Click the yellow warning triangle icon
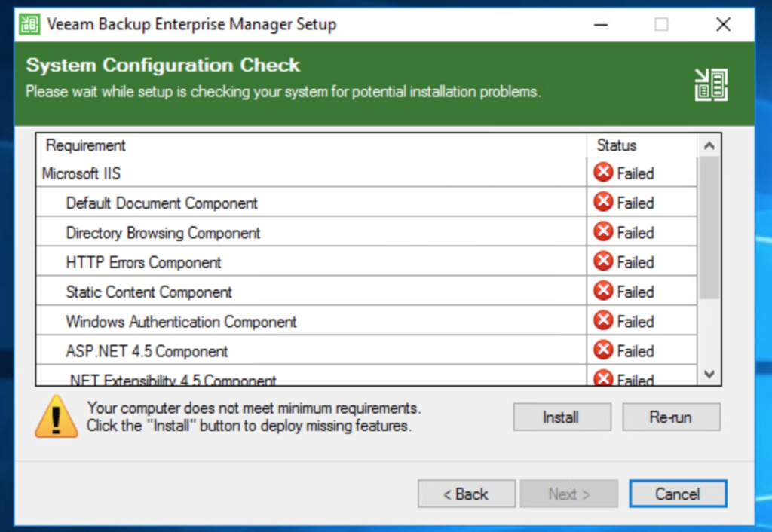772x532 pixels. [x=56, y=417]
